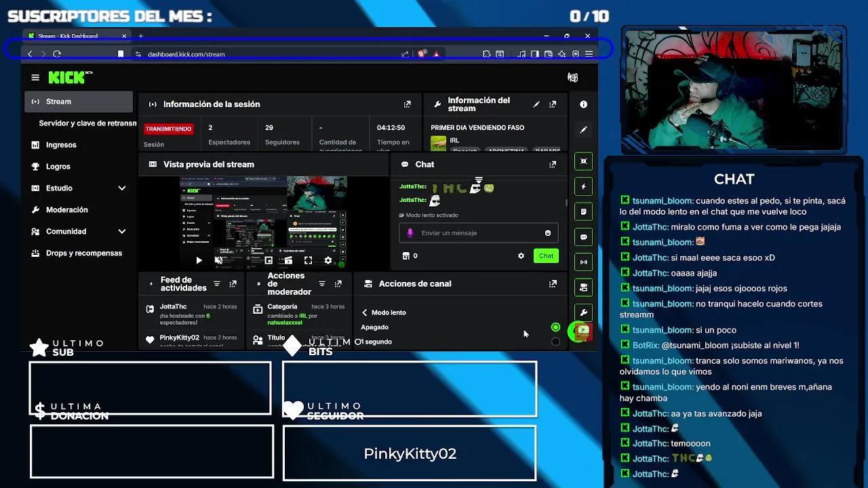Open the Moderación sidebar item

click(x=79, y=210)
